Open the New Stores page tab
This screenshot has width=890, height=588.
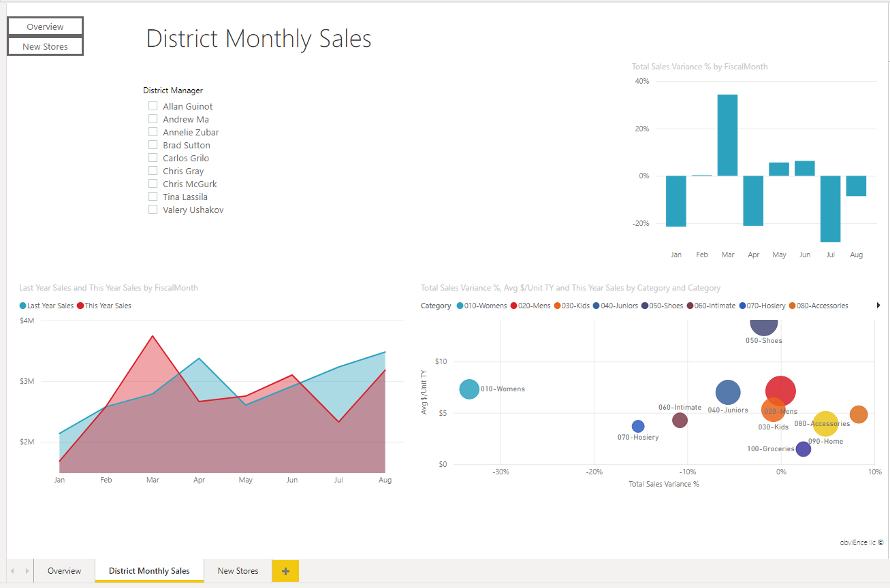pyautogui.click(x=238, y=571)
